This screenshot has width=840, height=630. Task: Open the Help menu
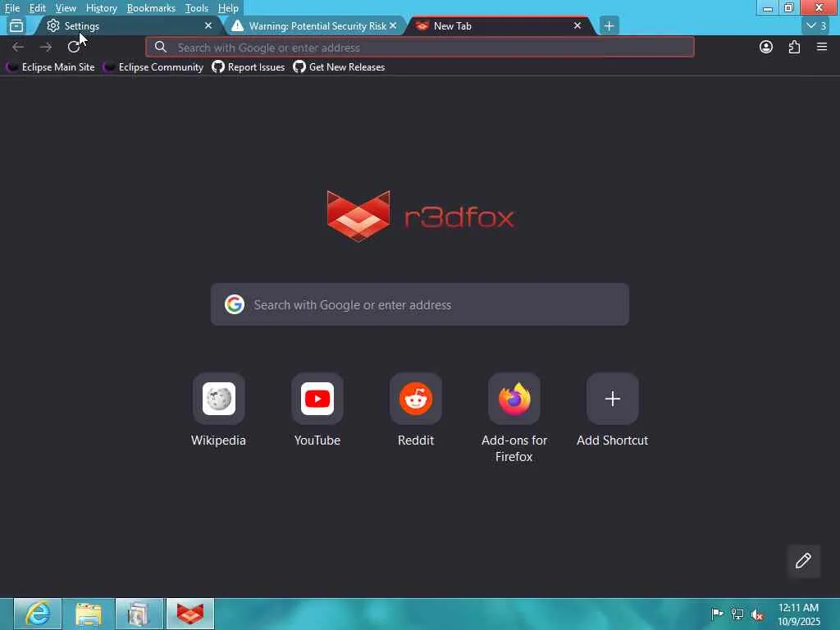point(228,8)
